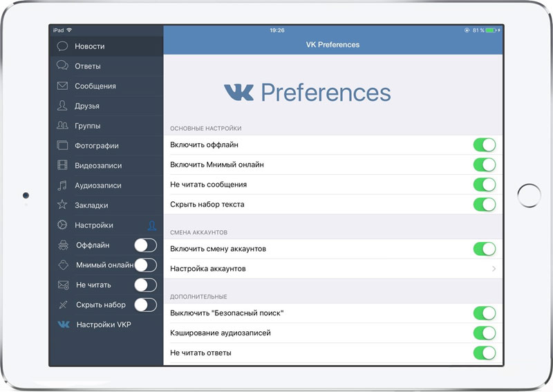This screenshot has height=392, width=553.
Task: Toggle off Скрыть набор текста
Action: tap(485, 204)
